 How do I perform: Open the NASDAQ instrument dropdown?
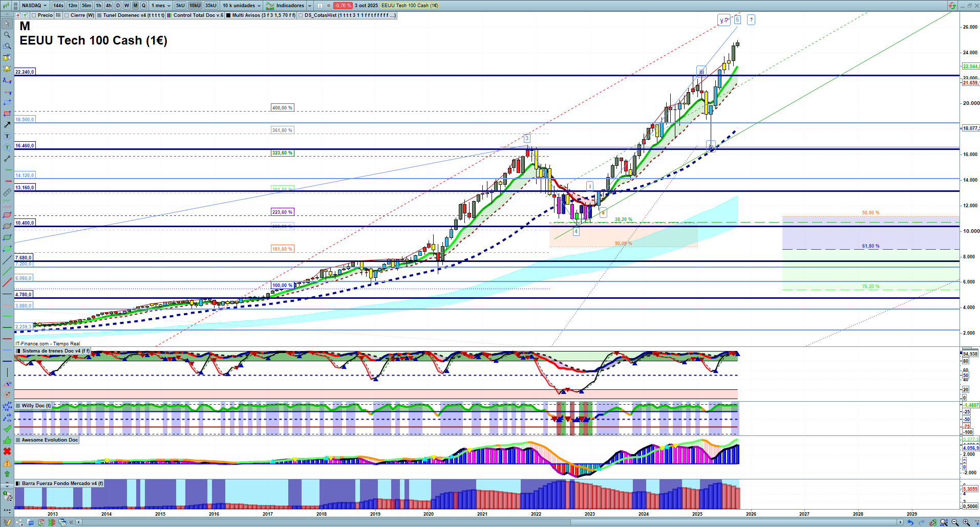click(34, 6)
